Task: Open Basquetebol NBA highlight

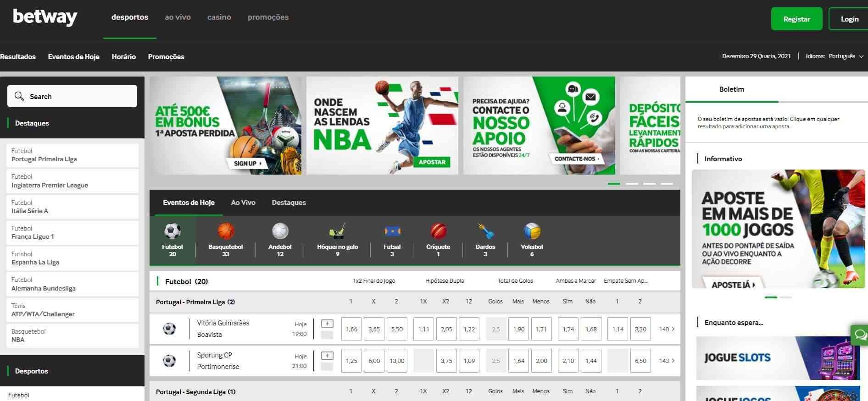Action: (x=72, y=335)
